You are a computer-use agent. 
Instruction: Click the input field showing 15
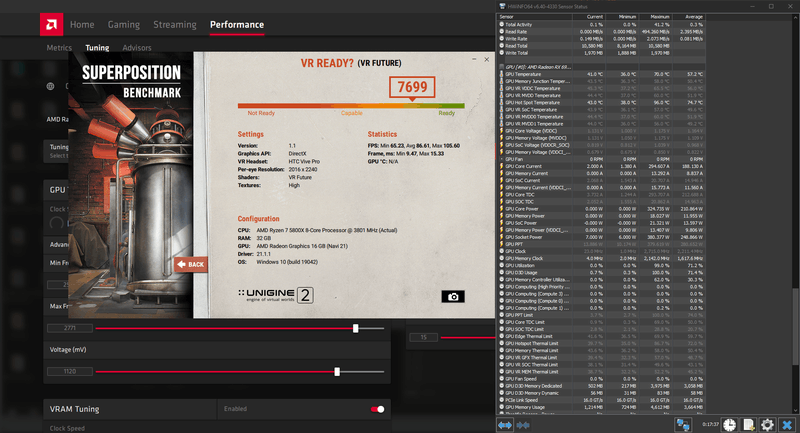point(423,337)
